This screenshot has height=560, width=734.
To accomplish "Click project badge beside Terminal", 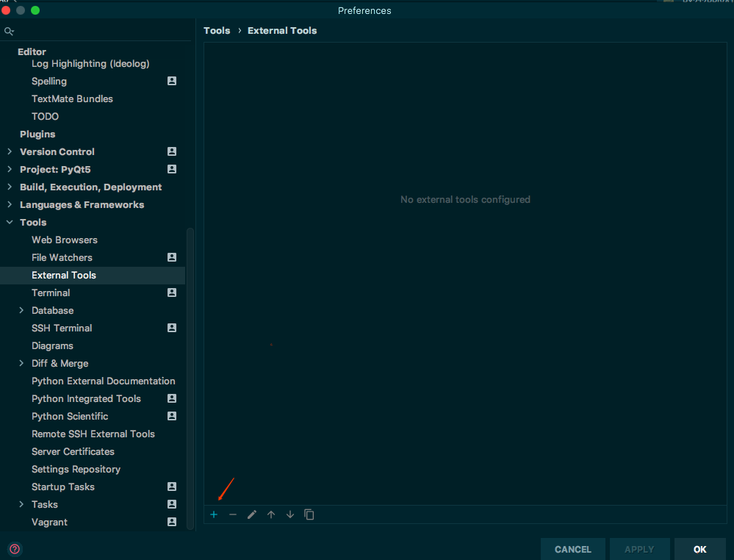I will click(x=170, y=292).
